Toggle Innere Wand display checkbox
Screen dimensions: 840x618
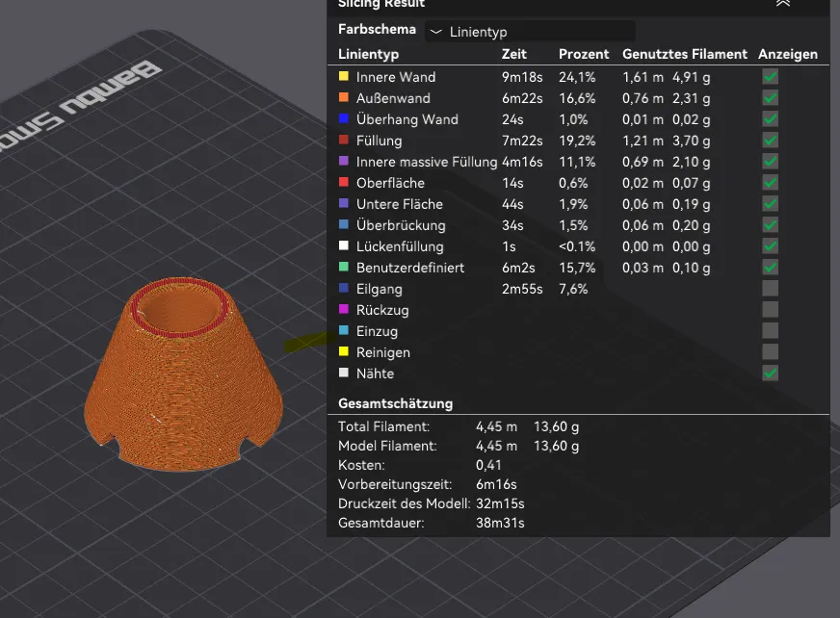(x=771, y=77)
